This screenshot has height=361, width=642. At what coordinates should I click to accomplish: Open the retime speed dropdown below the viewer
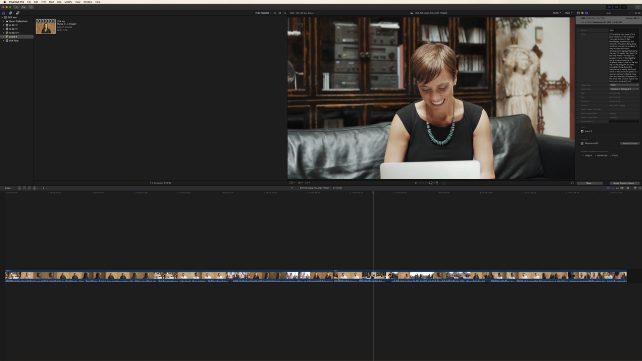[307, 183]
